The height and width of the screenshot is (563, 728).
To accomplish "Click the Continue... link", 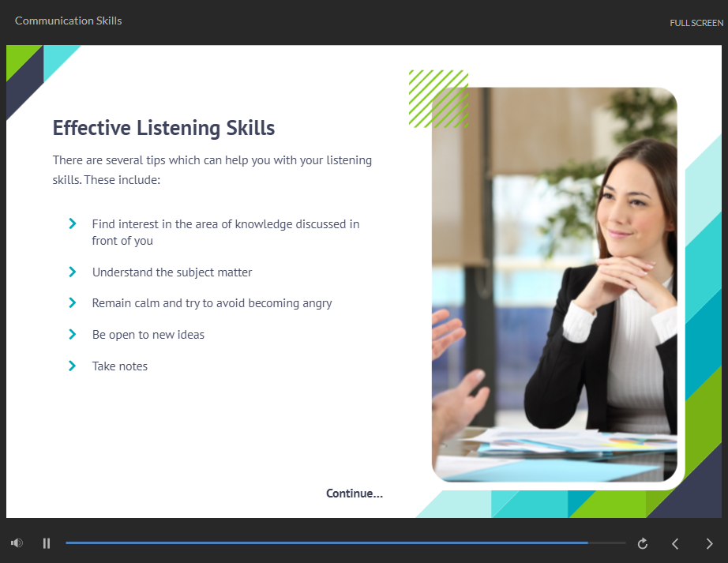I will (355, 494).
